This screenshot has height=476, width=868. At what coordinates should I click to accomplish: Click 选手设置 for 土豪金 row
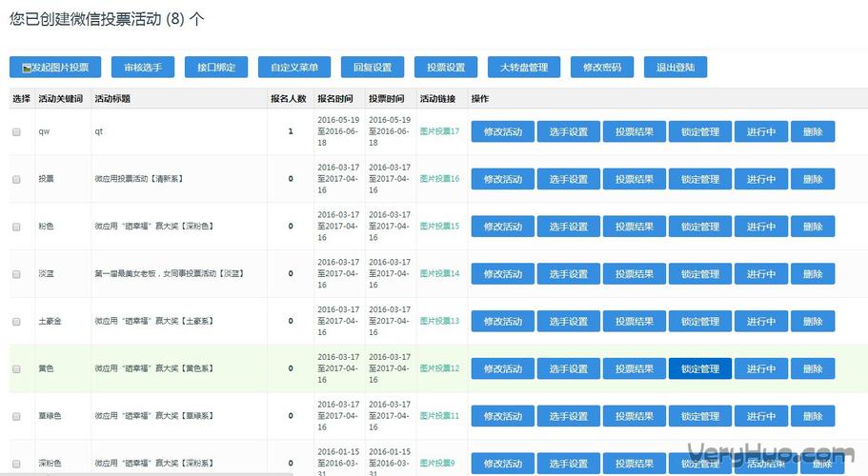click(x=569, y=321)
